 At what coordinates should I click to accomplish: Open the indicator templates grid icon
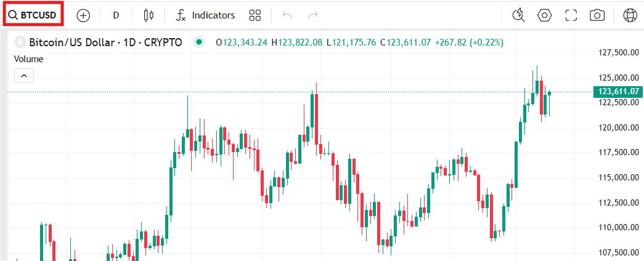255,15
